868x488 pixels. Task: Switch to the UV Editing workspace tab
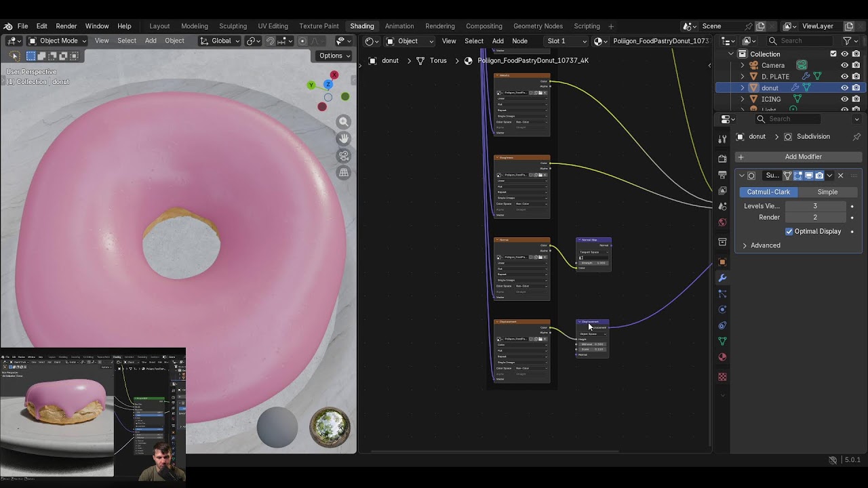(273, 26)
